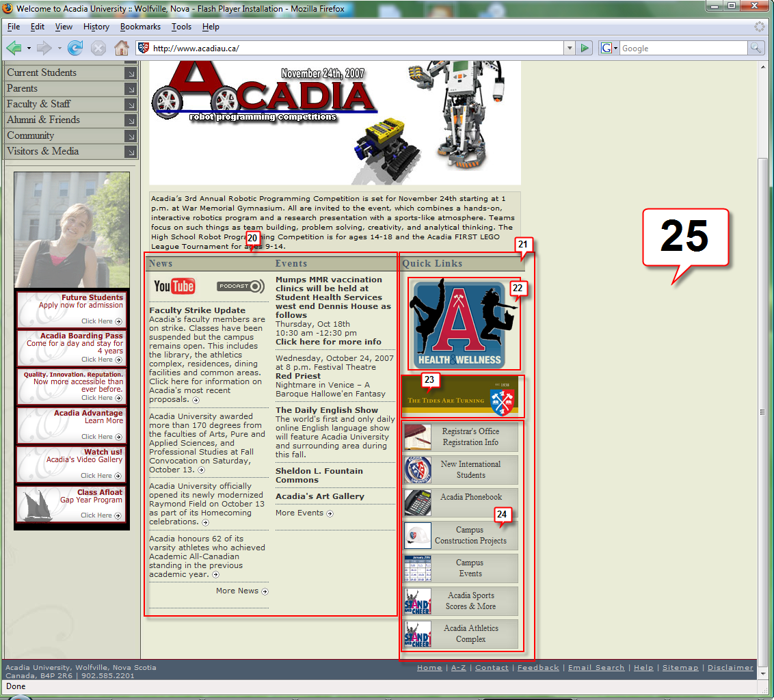Click the vertical scrollbar down arrow
Image resolution: width=774 pixels, height=700 pixels.
point(763,673)
